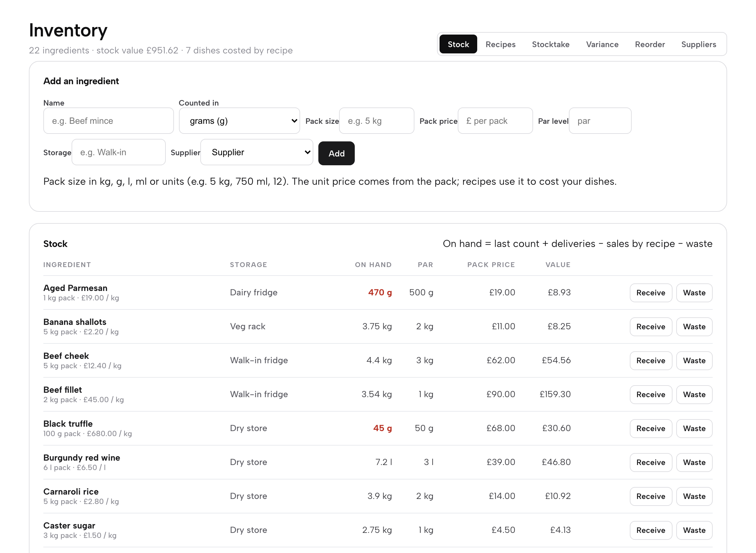Record waste for Burgundy red wine

point(694,462)
